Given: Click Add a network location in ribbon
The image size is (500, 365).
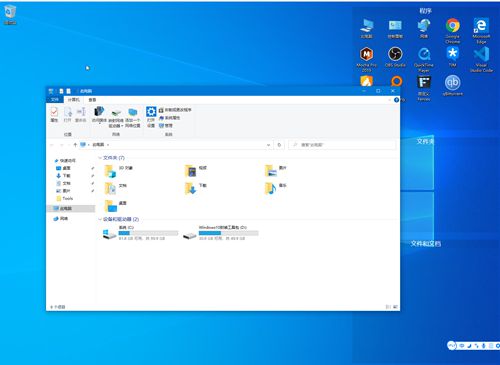Looking at the screenshot, I should [133, 117].
